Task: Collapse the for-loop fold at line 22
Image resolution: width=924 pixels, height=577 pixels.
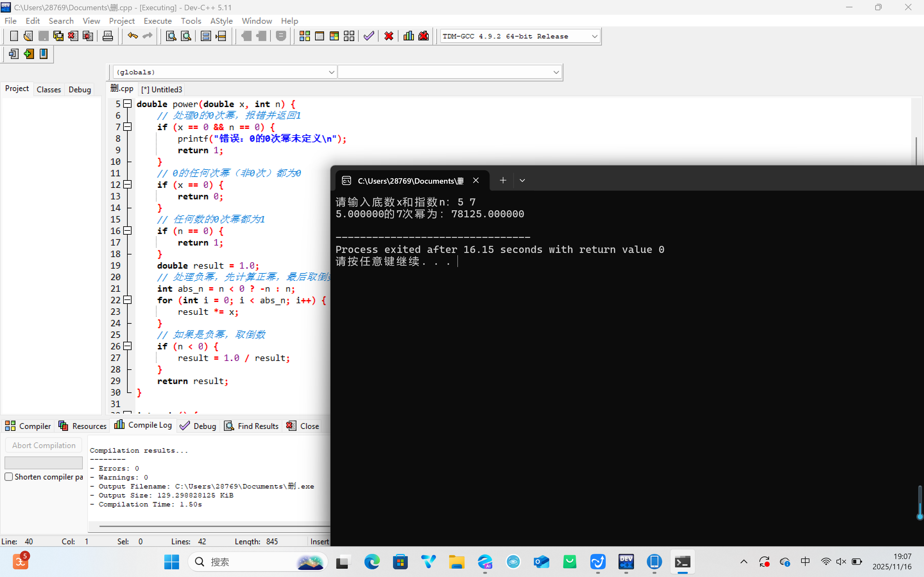Action: [128, 300]
